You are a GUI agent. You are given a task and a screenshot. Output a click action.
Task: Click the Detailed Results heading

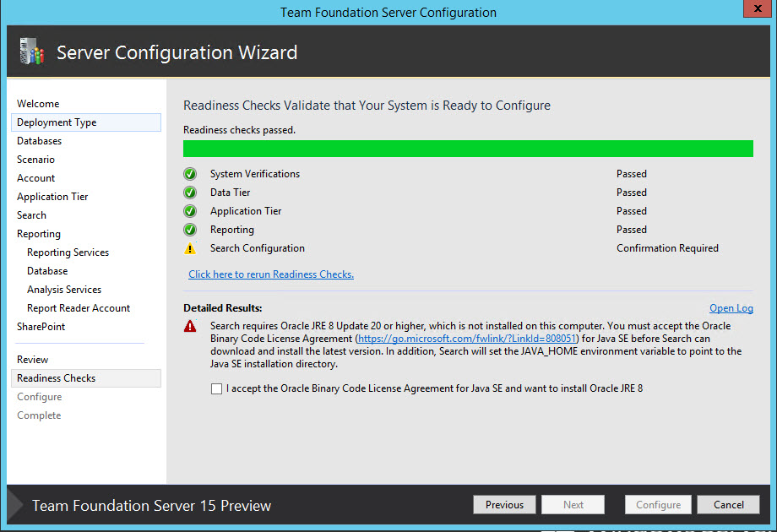pos(222,308)
